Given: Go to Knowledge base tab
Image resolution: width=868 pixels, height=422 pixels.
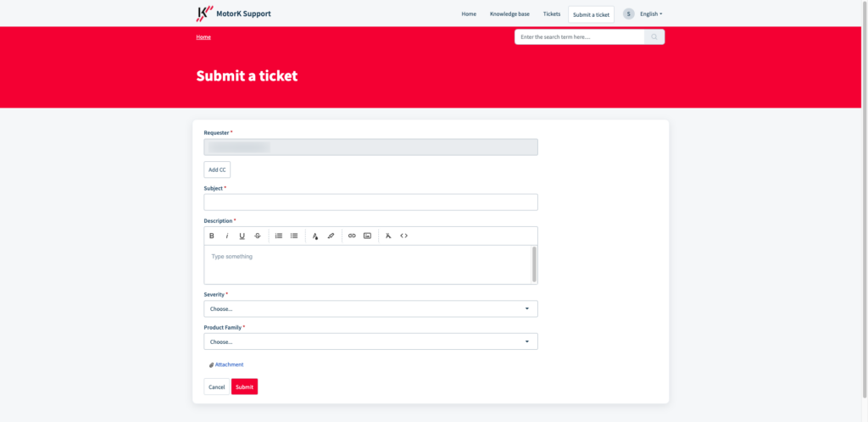Looking at the screenshot, I should (509, 14).
